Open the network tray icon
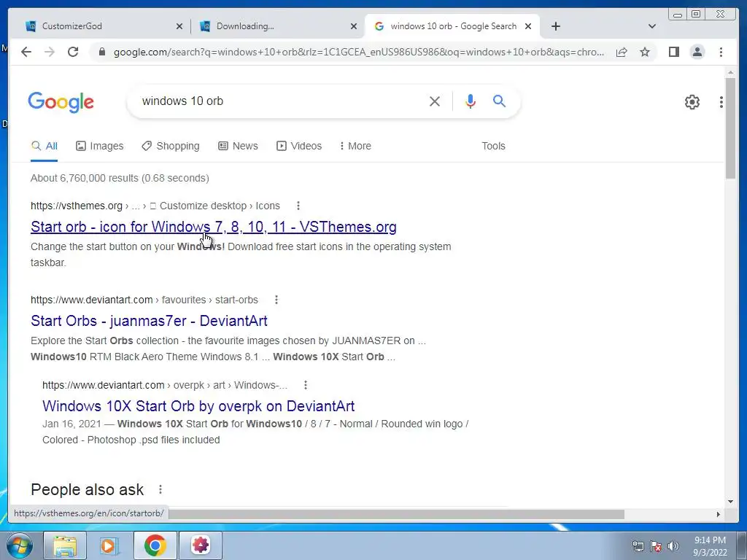The height and width of the screenshot is (560, 747). click(x=638, y=546)
